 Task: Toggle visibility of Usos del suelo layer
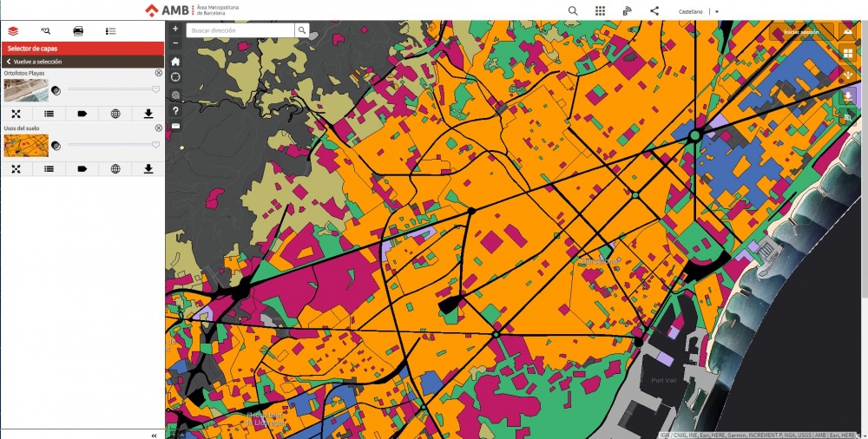coord(56,146)
